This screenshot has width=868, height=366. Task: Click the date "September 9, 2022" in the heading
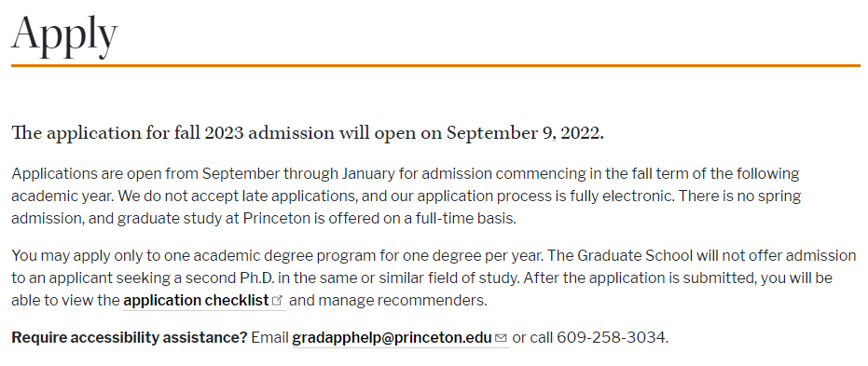point(525,133)
